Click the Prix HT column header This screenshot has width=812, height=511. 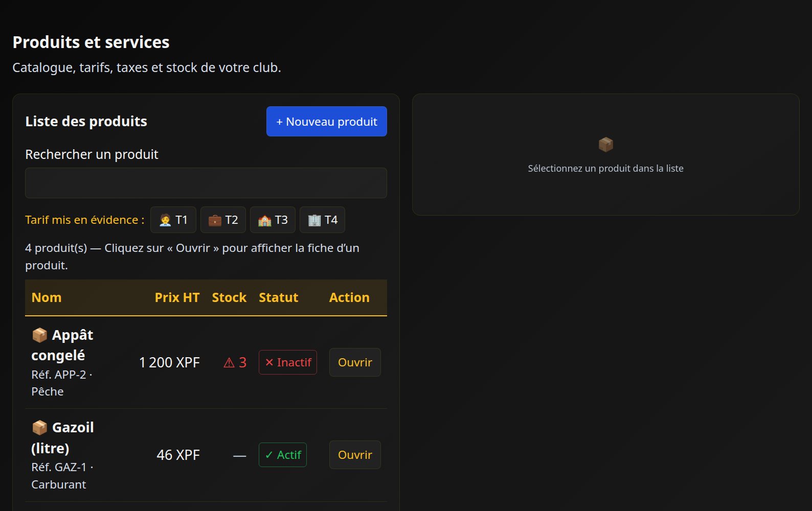point(177,297)
